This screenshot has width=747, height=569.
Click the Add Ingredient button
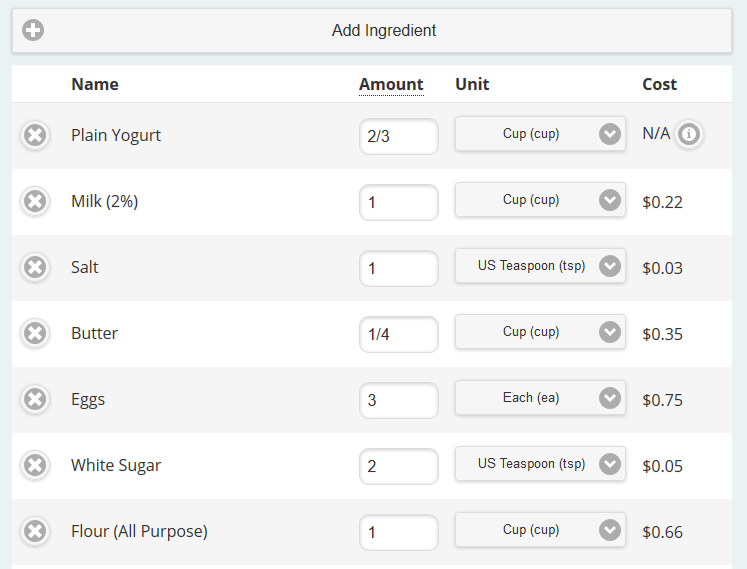372,30
